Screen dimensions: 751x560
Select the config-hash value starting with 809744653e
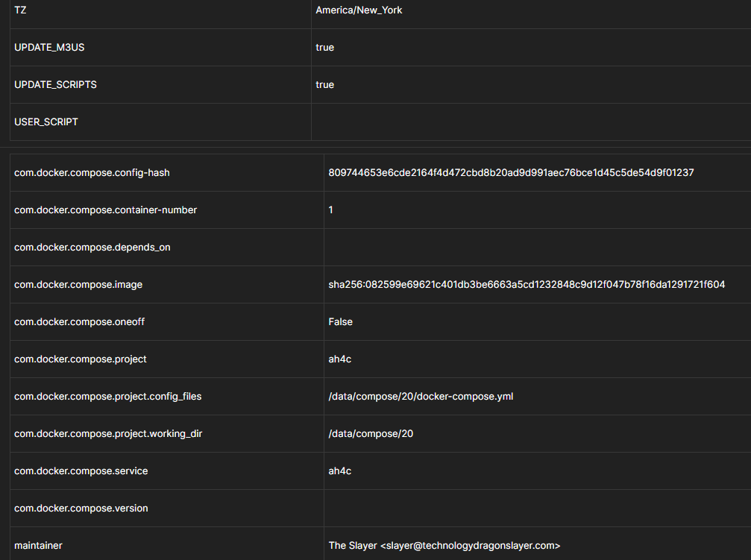point(511,173)
